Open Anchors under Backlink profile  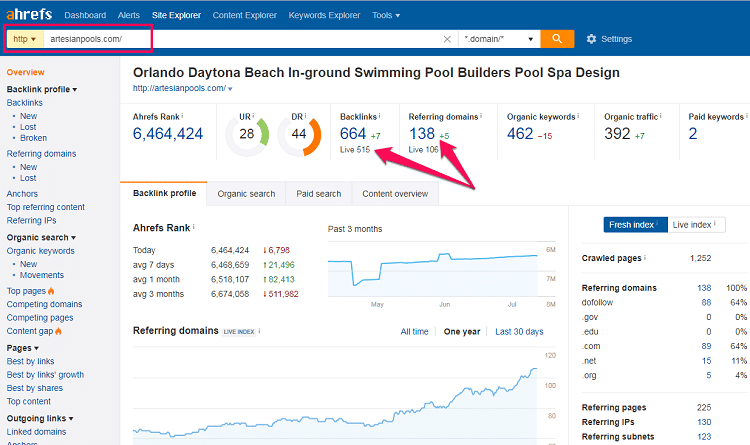pos(22,194)
